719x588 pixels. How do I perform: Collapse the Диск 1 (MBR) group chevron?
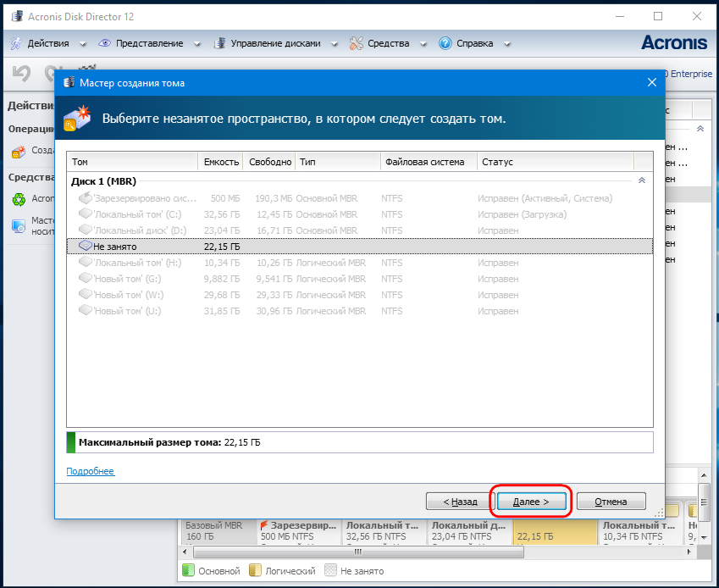pos(641,180)
